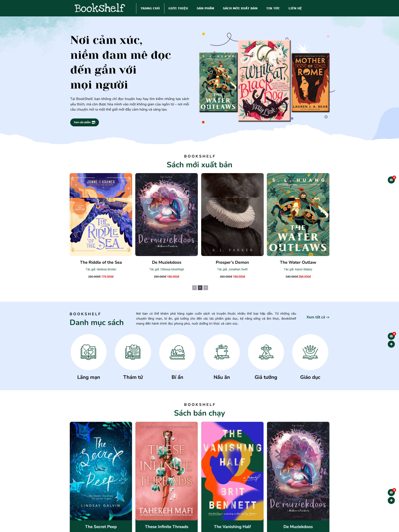The height and width of the screenshot is (532, 399).
Task: Follow the Xem tất cả link
Action: point(318,317)
